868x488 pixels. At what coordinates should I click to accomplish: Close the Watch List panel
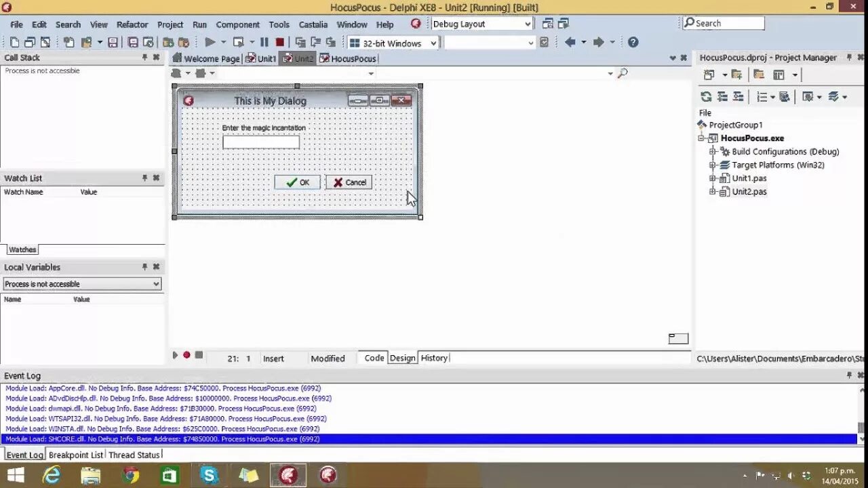tap(156, 178)
